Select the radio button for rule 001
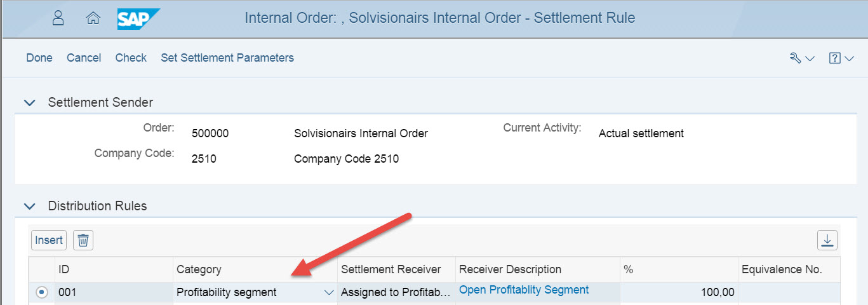868x305 pixels. [x=42, y=292]
